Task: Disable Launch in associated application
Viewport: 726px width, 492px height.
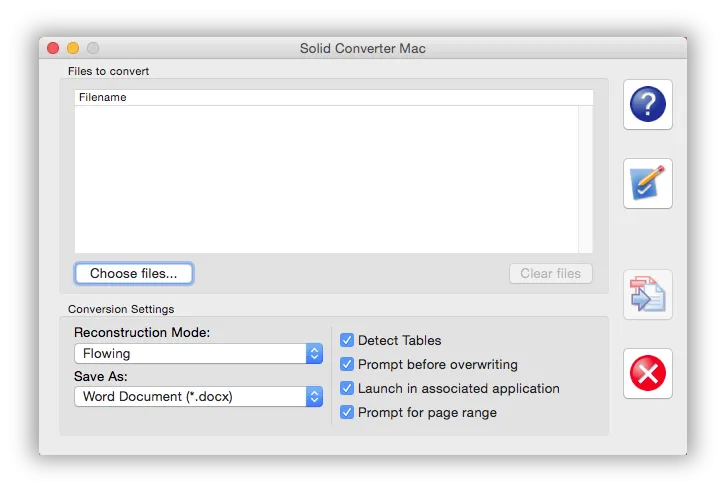Action: (347, 388)
